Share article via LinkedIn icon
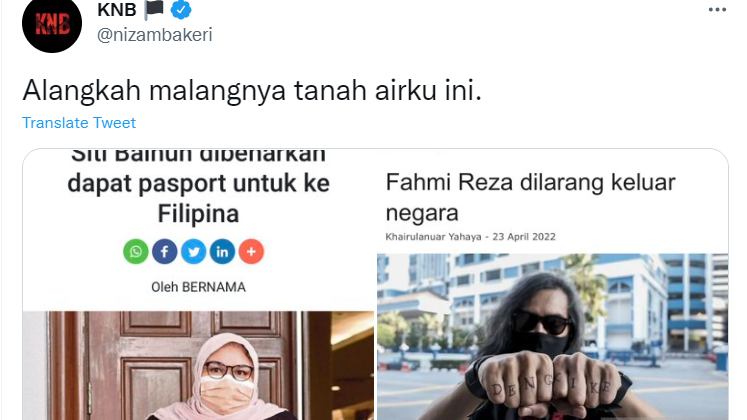This screenshot has width=747, height=420. point(222,251)
